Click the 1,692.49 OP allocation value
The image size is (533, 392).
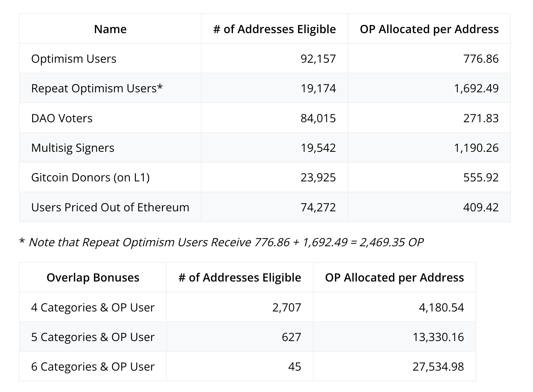tap(476, 88)
